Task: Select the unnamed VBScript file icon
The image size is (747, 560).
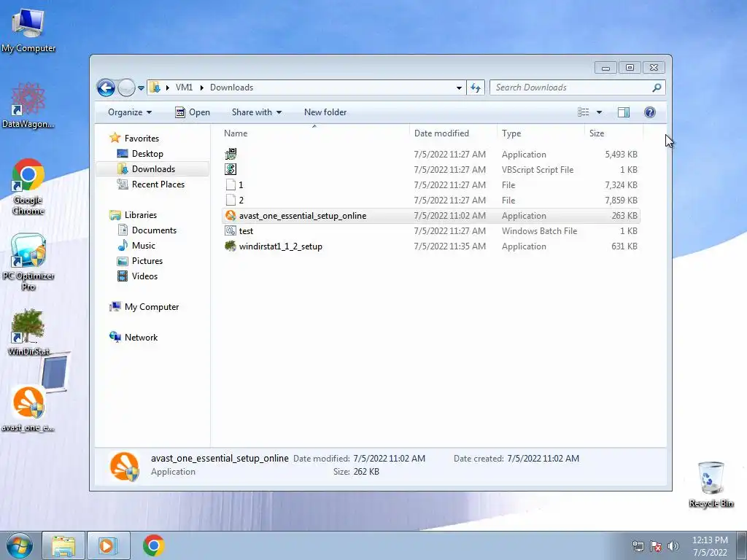Action: point(231,169)
